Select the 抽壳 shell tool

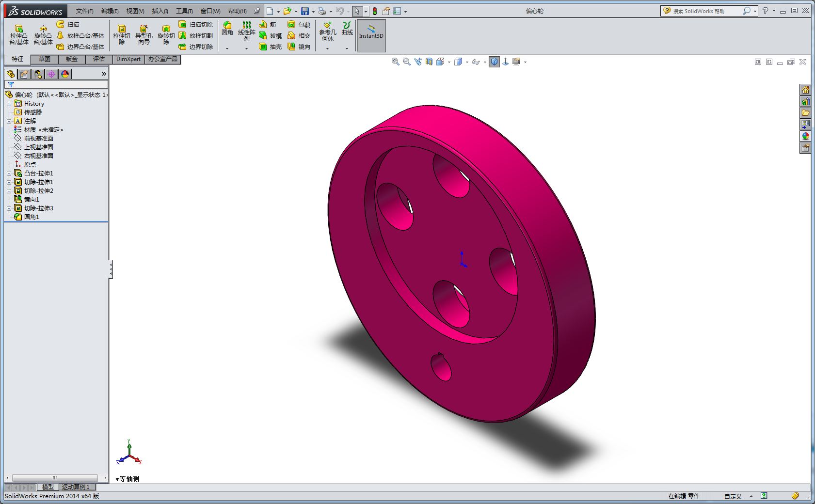(270, 47)
